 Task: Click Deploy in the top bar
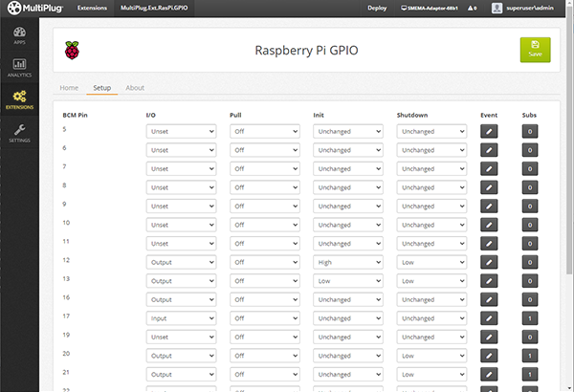click(377, 8)
